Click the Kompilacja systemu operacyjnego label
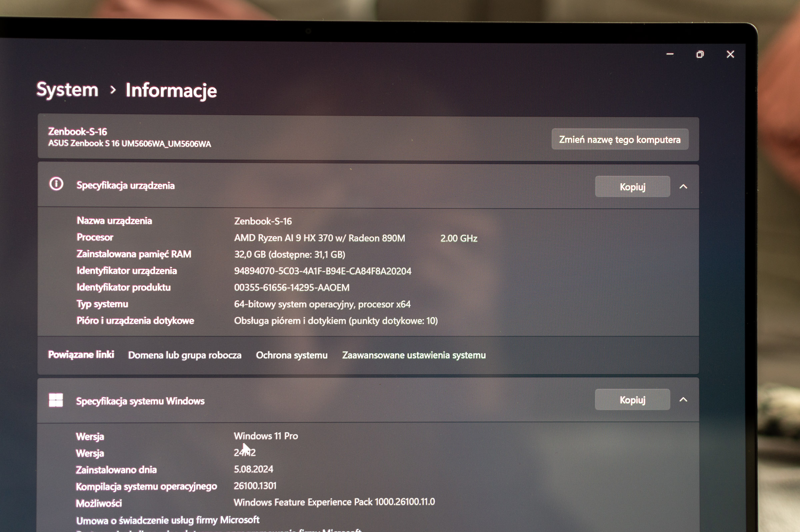 pyautogui.click(x=147, y=487)
